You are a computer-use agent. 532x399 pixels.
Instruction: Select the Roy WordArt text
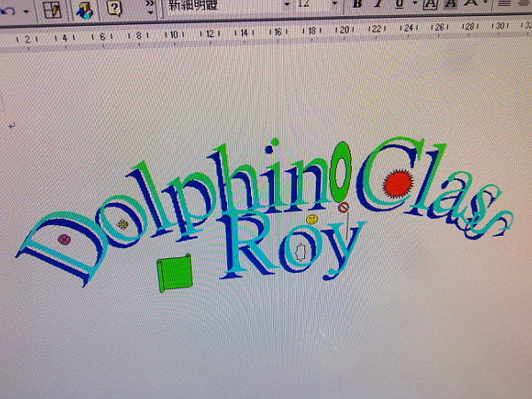(x=292, y=246)
